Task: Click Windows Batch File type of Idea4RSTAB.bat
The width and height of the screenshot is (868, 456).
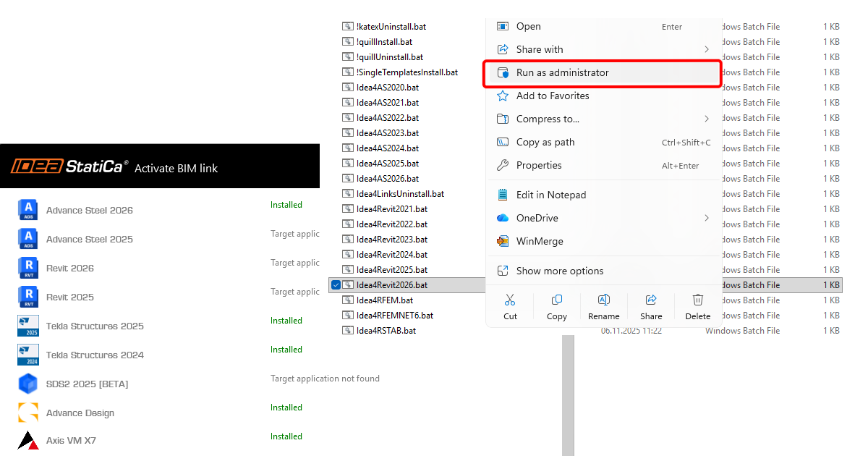Action: 742,331
